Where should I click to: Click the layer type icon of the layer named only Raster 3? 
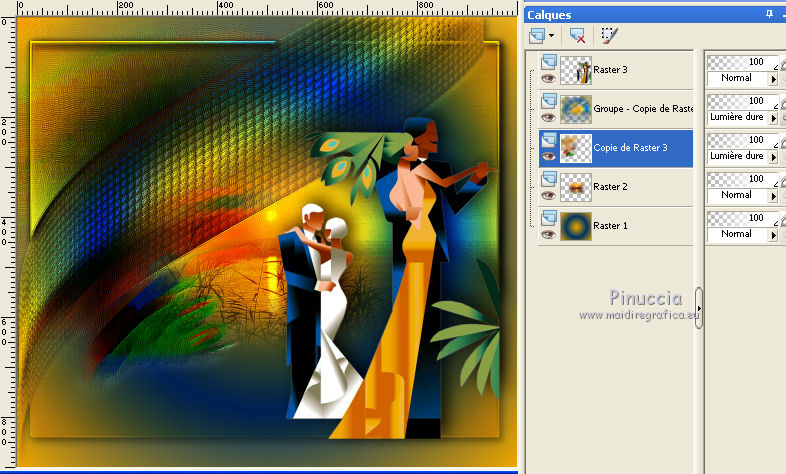tap(549, 62)
